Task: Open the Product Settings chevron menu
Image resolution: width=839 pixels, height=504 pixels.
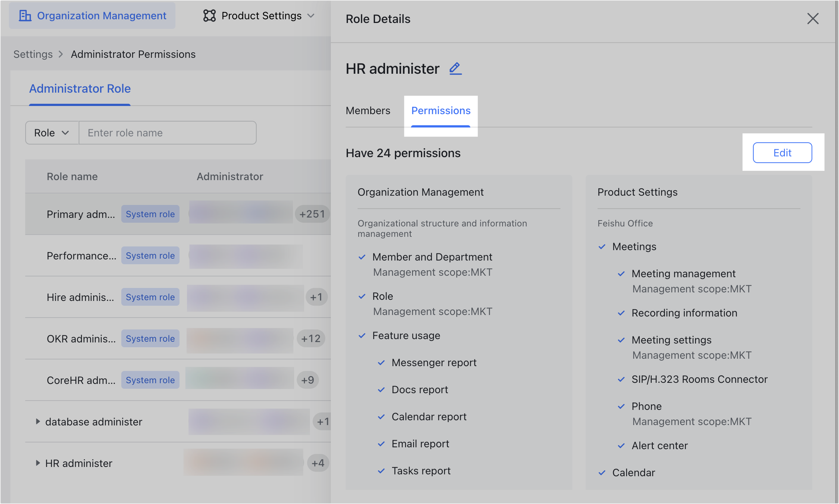Action: pos(312,16)
